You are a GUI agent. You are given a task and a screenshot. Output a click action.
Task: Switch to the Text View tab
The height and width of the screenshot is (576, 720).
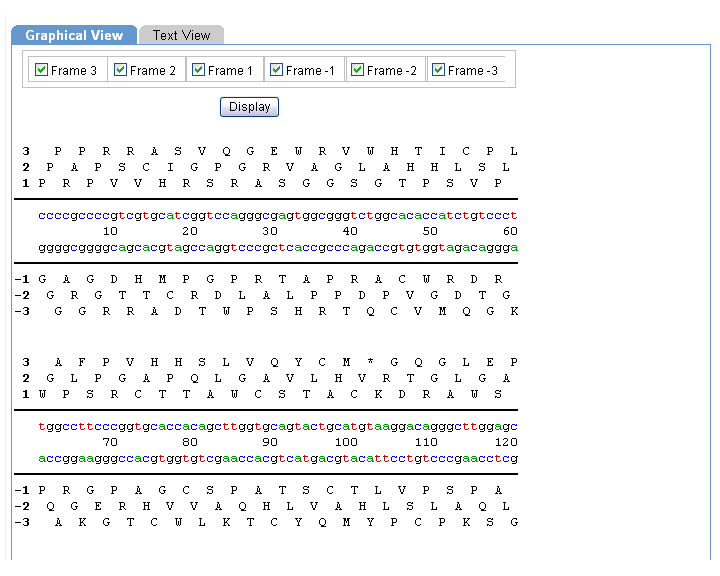pyautogui.click(x=181, y=35)
